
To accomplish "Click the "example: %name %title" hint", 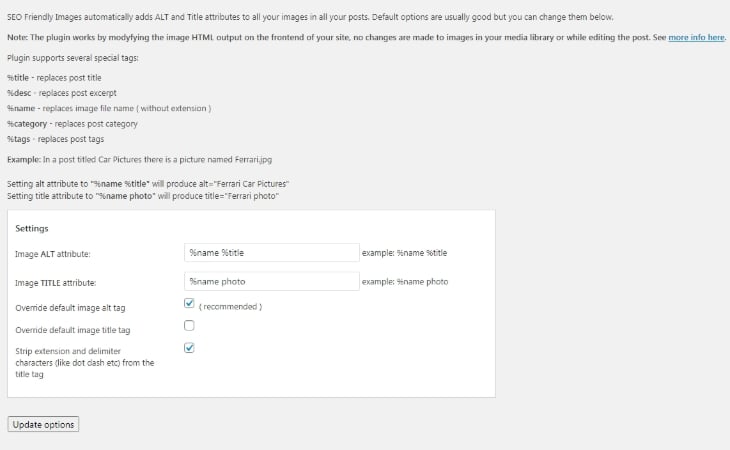I will click(x=405, y=253).
